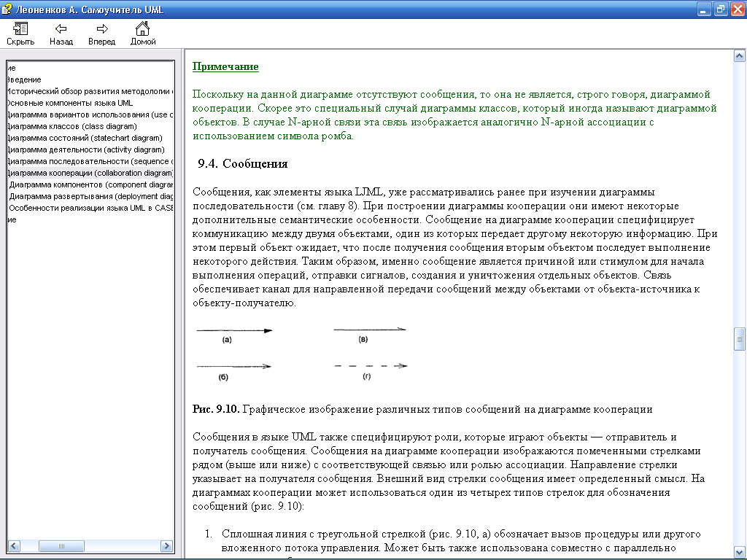
Task: Click the down arrow of page vertical scrollbar
Action: 740,552
